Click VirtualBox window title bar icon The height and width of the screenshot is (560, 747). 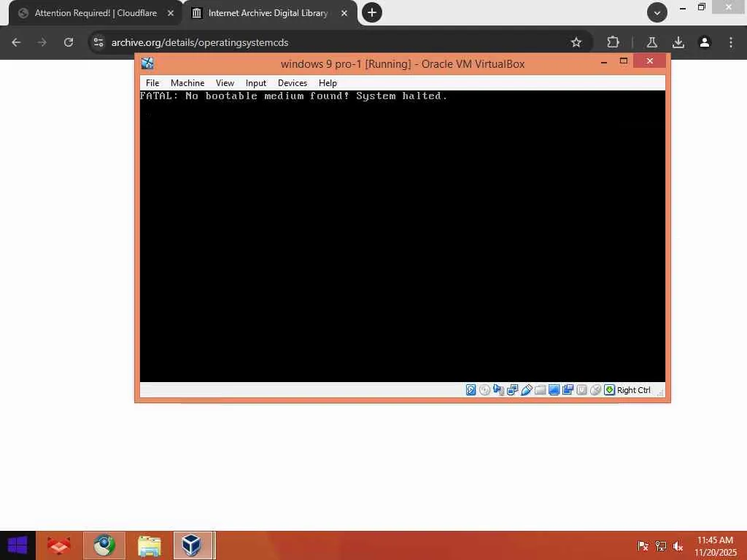tap(147, 63)
